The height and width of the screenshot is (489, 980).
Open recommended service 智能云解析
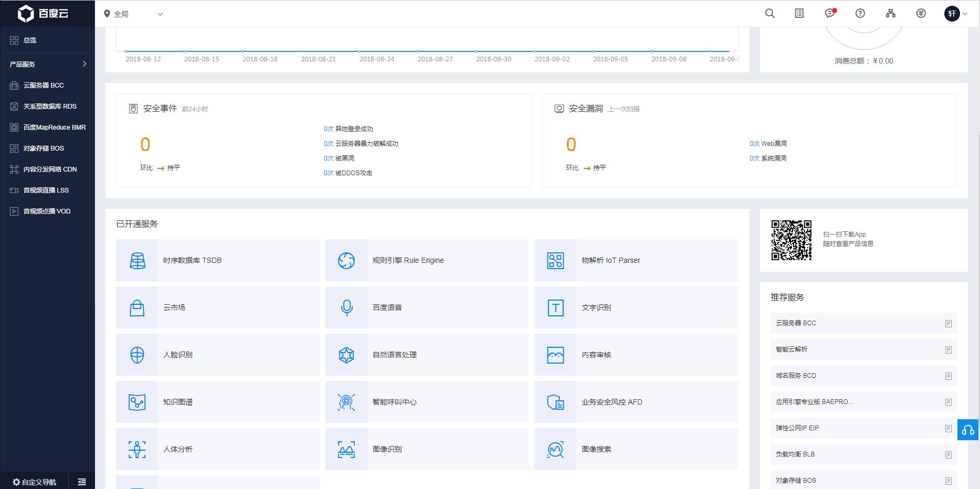(x=863, y=349)
